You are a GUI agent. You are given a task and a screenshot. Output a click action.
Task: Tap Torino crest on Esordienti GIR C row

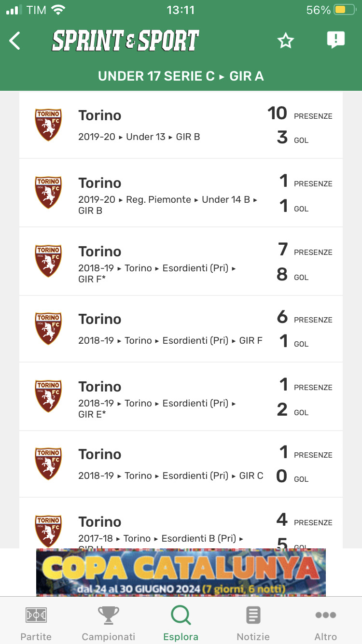pyautogui.click(x=48, y=463)
